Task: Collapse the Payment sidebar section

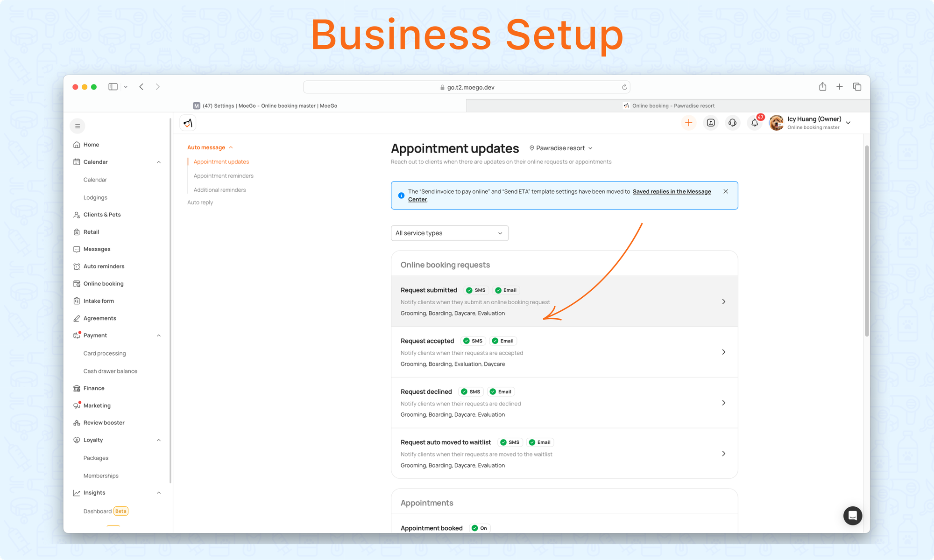Action: 159,336
